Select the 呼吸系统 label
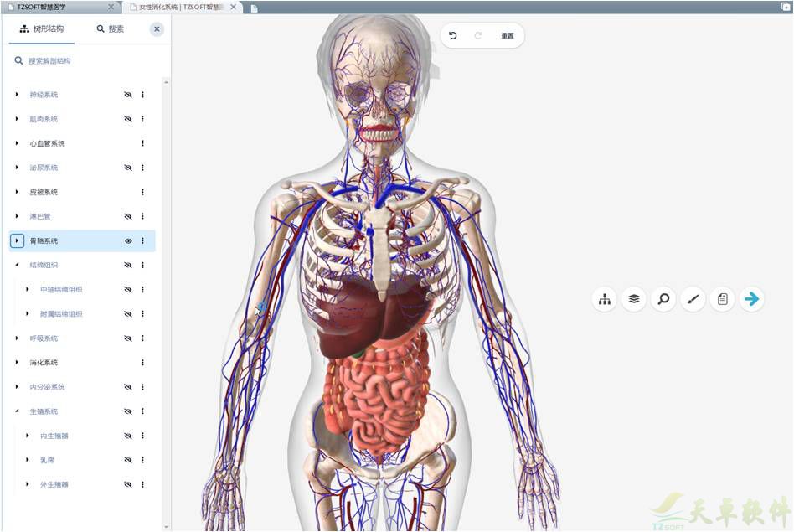 click(x=44, y=338)
